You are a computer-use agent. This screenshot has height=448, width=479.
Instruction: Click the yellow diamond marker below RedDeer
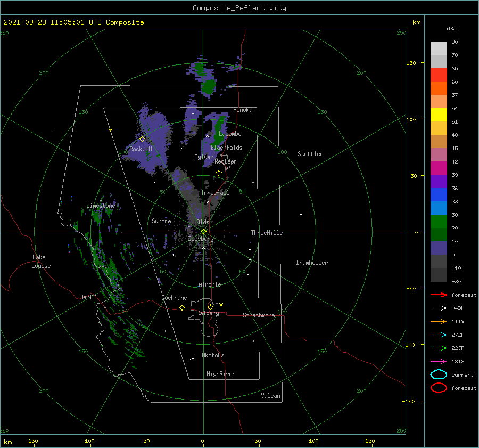219,173
